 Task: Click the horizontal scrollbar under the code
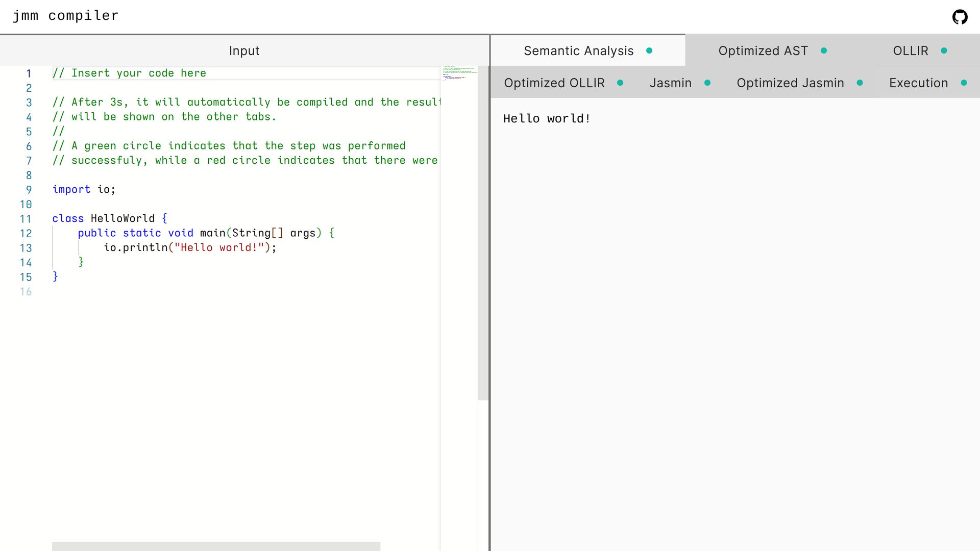[216, 546]
